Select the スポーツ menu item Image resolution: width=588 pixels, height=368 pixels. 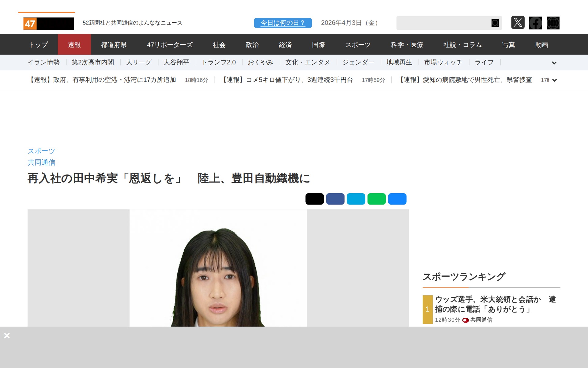click(x=358, y=45)
